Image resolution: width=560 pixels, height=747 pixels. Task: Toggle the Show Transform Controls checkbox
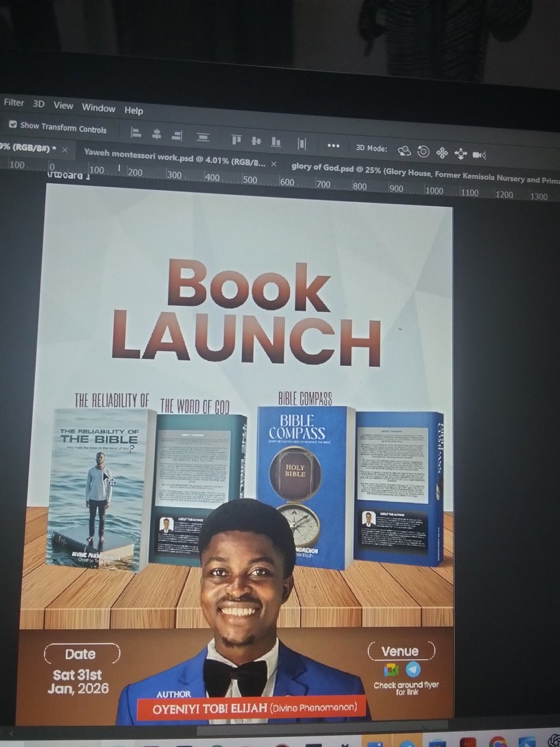(x=13, y=125)
